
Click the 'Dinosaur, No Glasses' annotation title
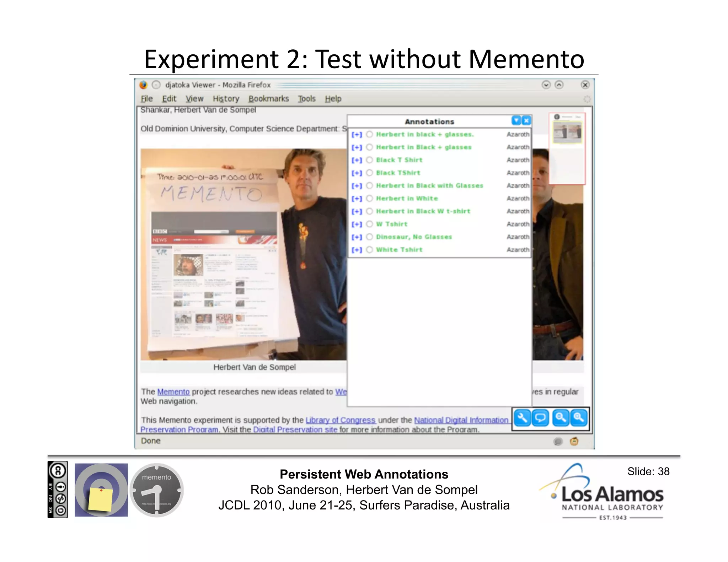pyautogui.click(x=414, y=237)
